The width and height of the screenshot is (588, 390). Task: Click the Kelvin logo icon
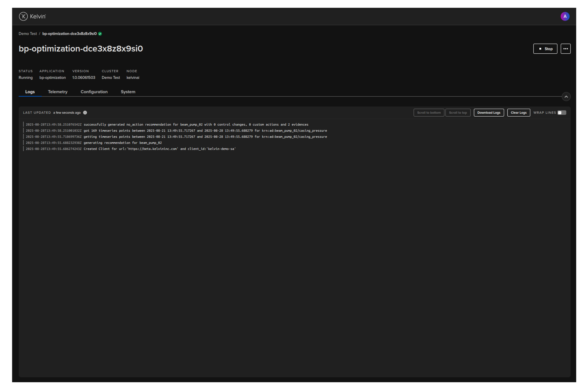pyautogui.click(x=23, y=16)
